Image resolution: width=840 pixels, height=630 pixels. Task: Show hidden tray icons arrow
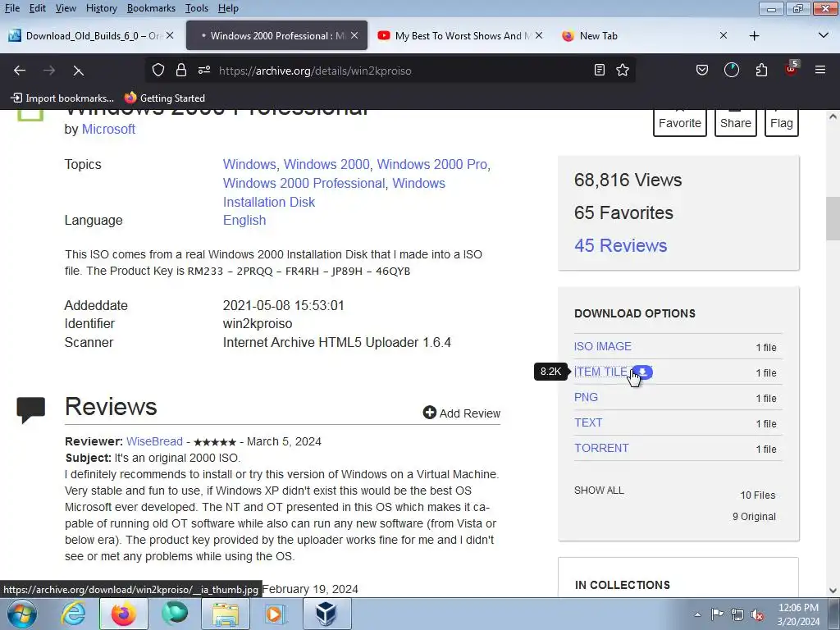697,615
